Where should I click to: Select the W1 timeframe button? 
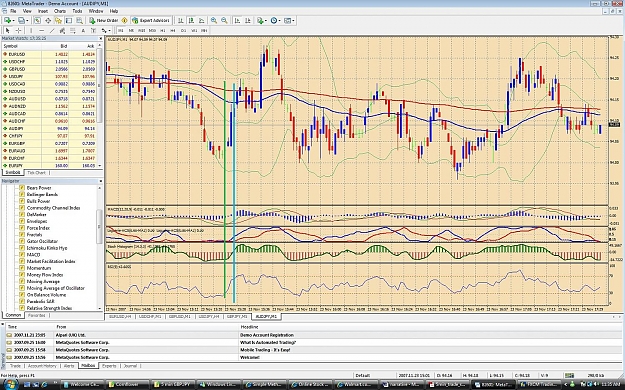[194, 30]
